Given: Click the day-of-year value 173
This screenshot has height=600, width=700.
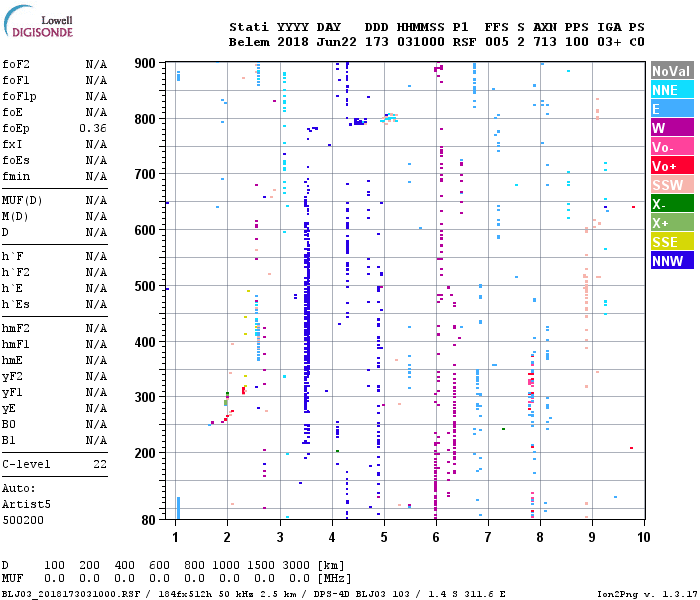Looking at the screenshot, I should tap(376, 42).
